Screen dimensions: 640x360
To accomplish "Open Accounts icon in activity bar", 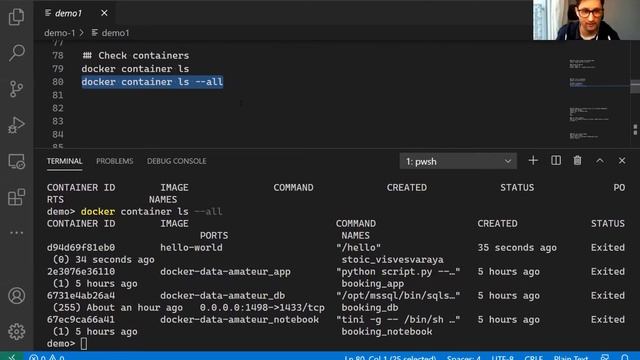I will click(16, 296).
